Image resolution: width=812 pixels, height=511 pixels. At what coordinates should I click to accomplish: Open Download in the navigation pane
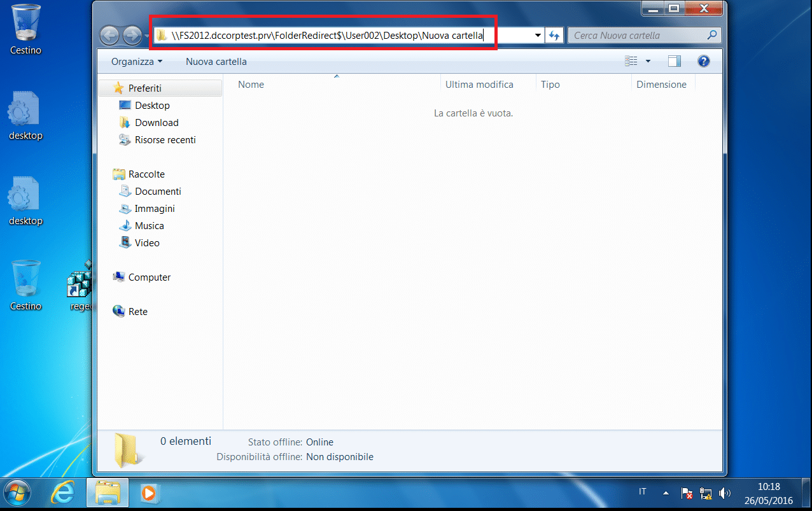click(x=157, y=123)
